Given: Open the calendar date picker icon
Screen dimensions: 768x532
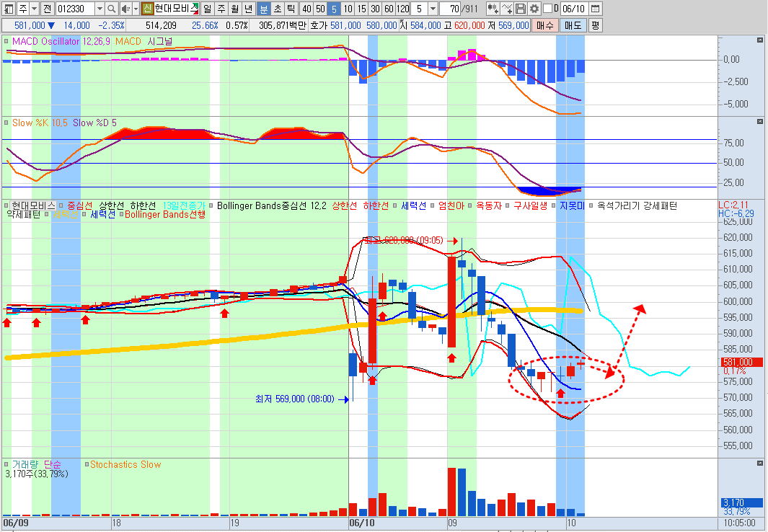Looking at the screenshot, I should click(x=595, y=9).
